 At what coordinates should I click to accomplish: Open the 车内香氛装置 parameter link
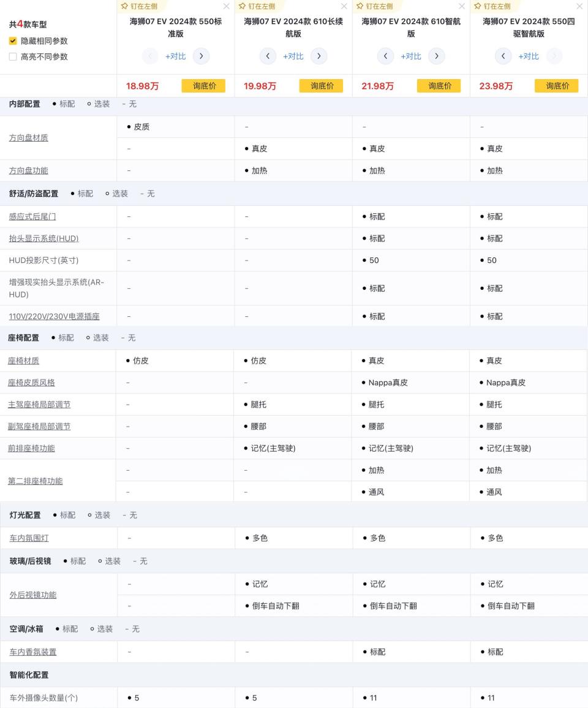click(x=33, y=652)
